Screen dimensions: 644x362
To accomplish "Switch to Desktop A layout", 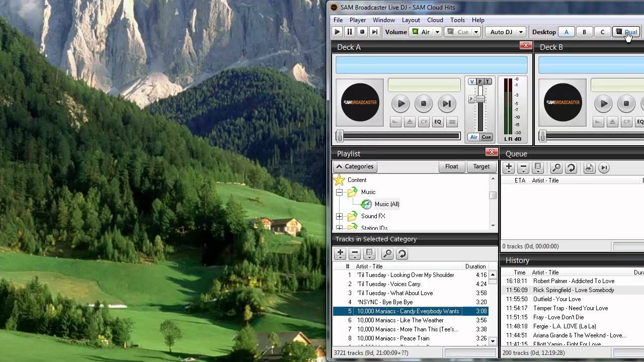I will pyautogui.click(x=566, y=32).
